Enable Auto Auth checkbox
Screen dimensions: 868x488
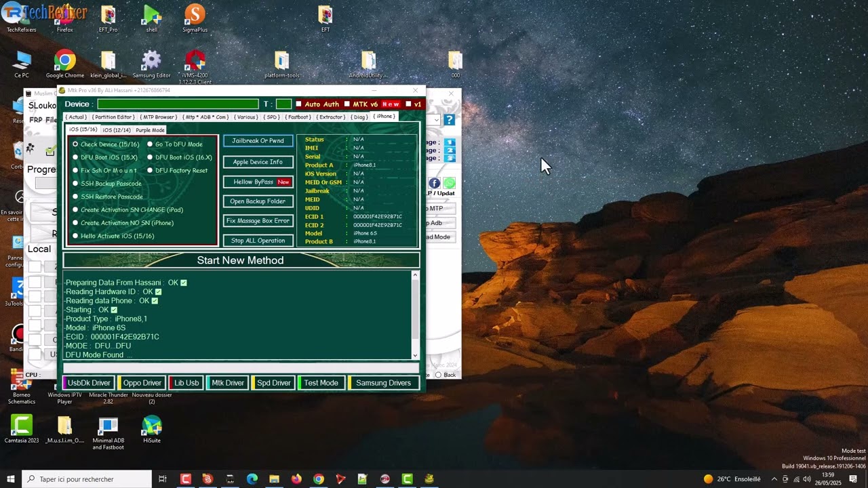pyautogui.click(x=298, y=104)
